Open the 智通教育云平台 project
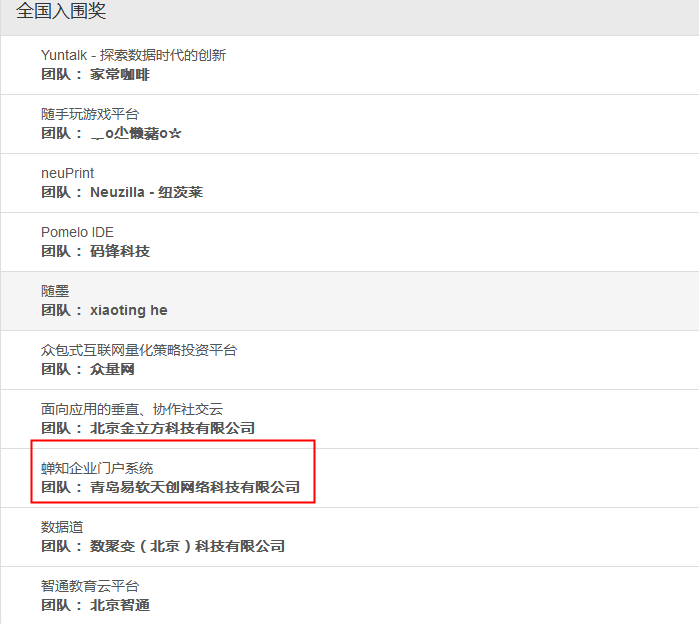699x624 pixels. (x=90, y=586)
